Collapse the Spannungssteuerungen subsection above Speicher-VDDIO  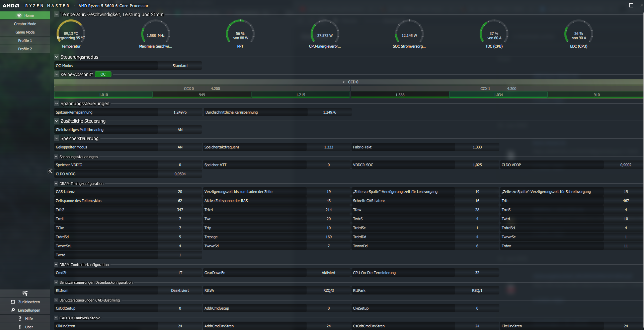click(56, 157)
